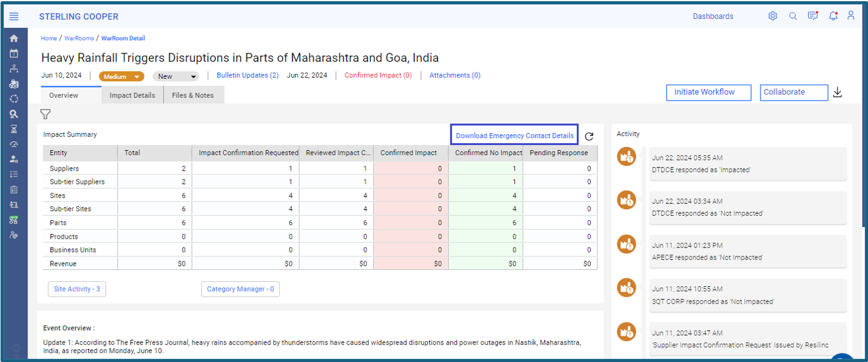Open the messages chat icon

[813, 16]
